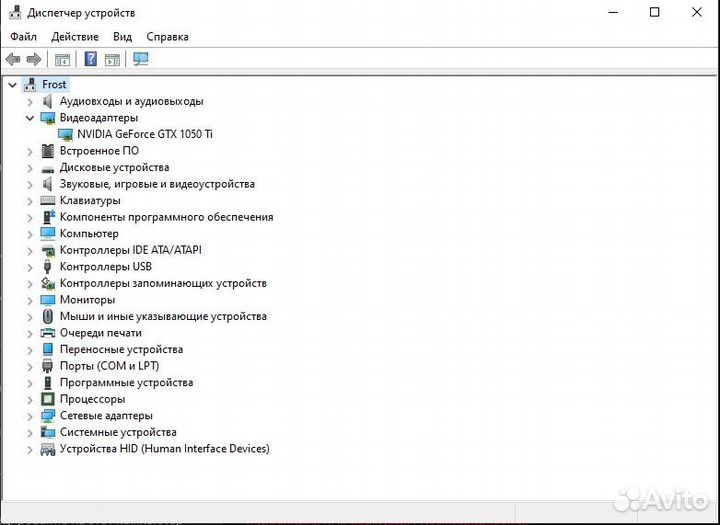Select the Порты (COM и LPT) item
720x525 pixels.
pos(109,366)
